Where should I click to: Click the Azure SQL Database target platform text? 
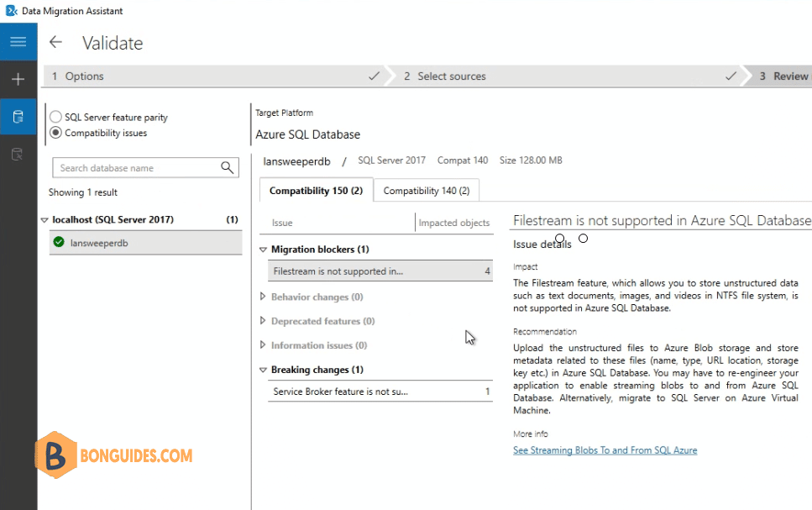(x=307, y=134)
